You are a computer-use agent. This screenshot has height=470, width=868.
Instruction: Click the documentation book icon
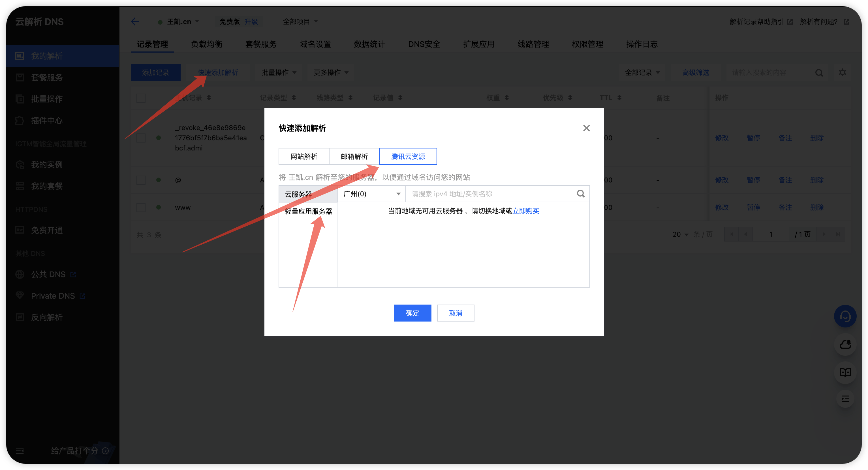click(x=845, y=372)
